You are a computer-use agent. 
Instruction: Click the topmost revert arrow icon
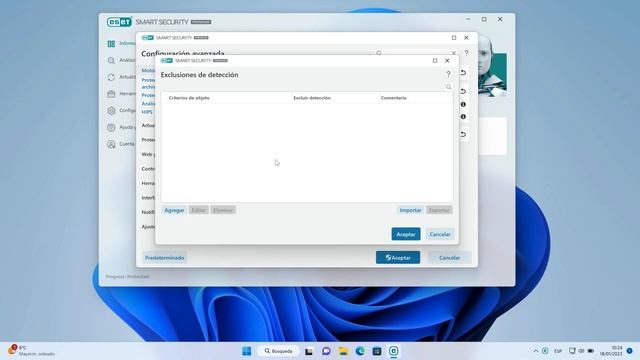pos(463,73)
